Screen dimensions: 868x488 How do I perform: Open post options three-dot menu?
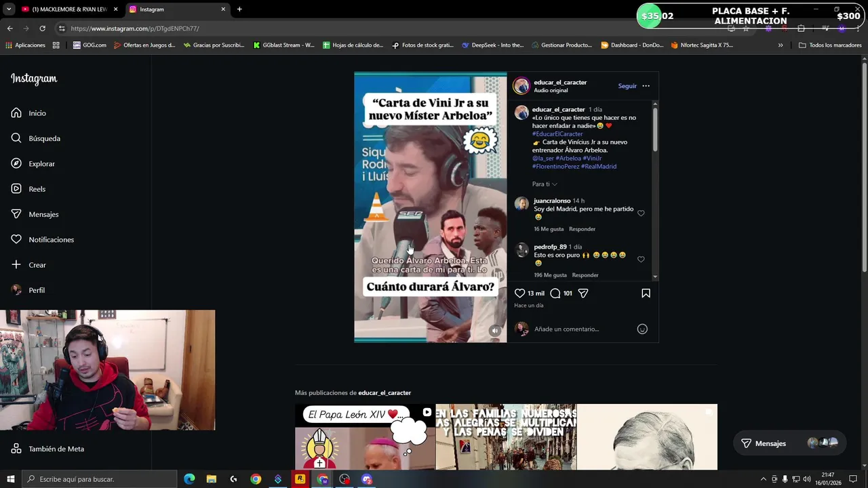646,86
